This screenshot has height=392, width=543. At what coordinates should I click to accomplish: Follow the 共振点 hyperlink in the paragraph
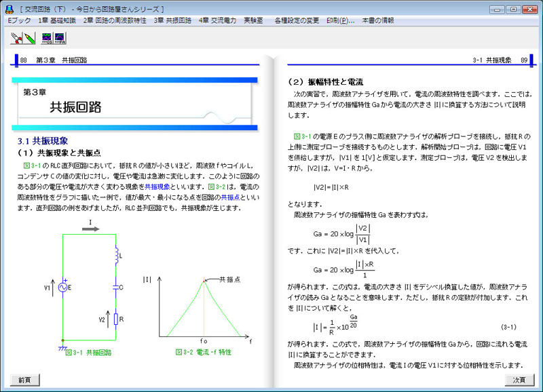[x=230, y=197]
